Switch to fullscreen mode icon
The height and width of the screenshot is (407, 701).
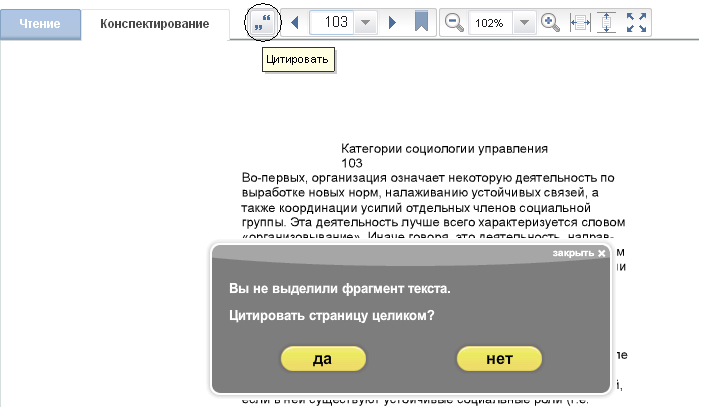pos(636,22)
